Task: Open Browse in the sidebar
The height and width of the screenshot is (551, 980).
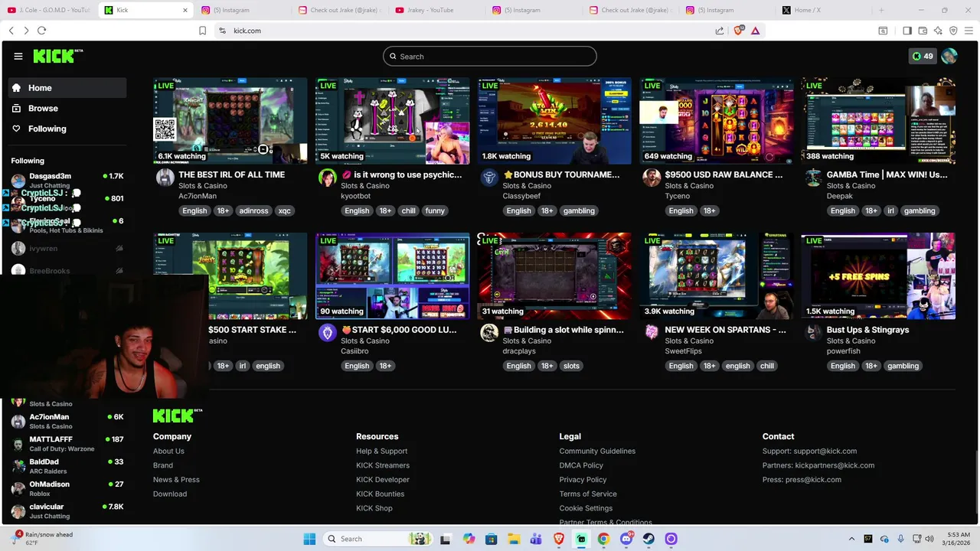Action: pos(67,109)
